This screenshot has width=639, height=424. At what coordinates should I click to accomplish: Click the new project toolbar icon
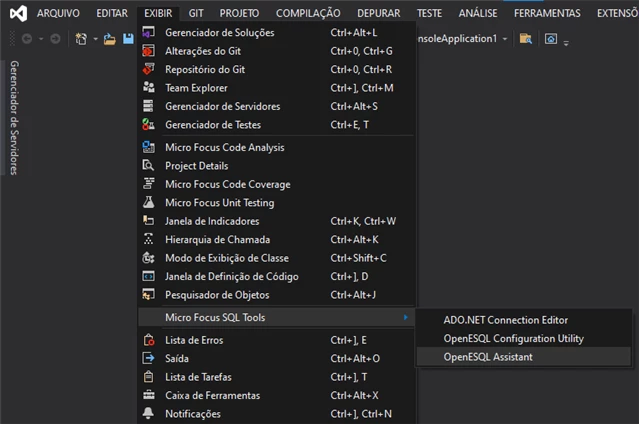click(x=81, y=39)
